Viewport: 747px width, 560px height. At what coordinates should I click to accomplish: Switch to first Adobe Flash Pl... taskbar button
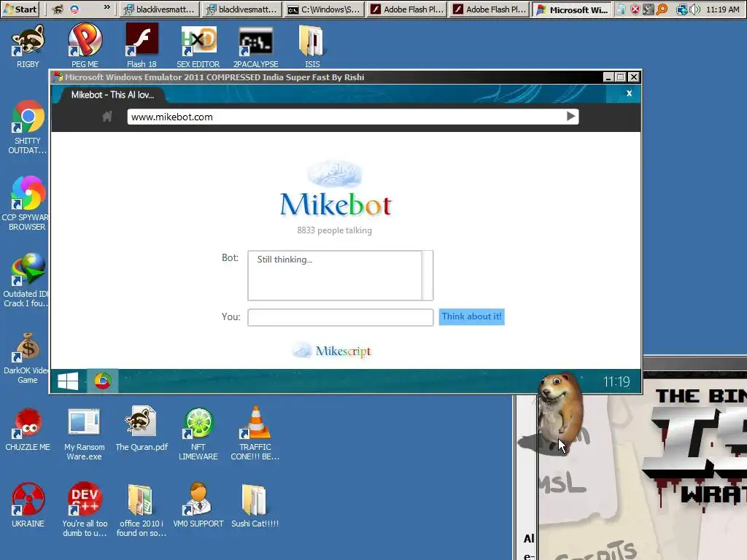pyautogui.click(x=407, y=9)
